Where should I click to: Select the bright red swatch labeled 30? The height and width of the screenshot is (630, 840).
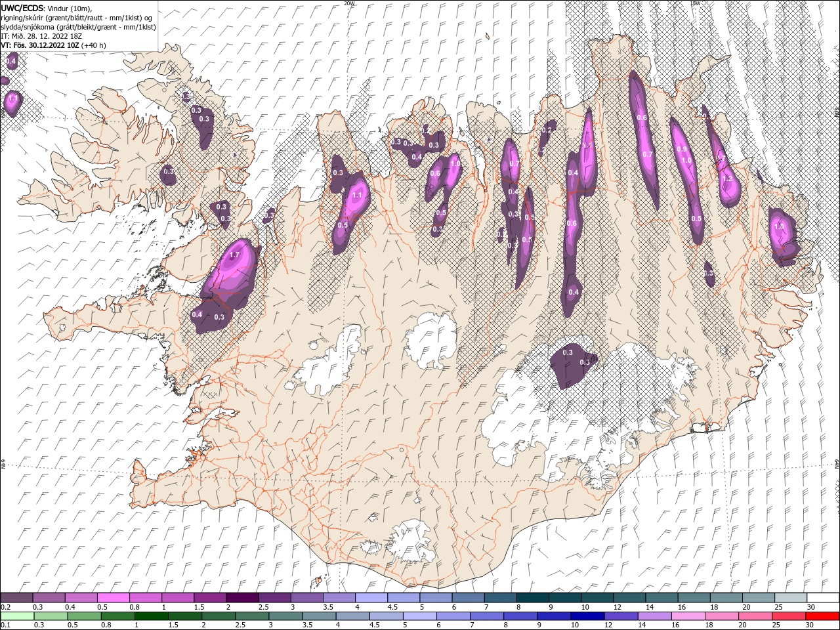(823, 616)
